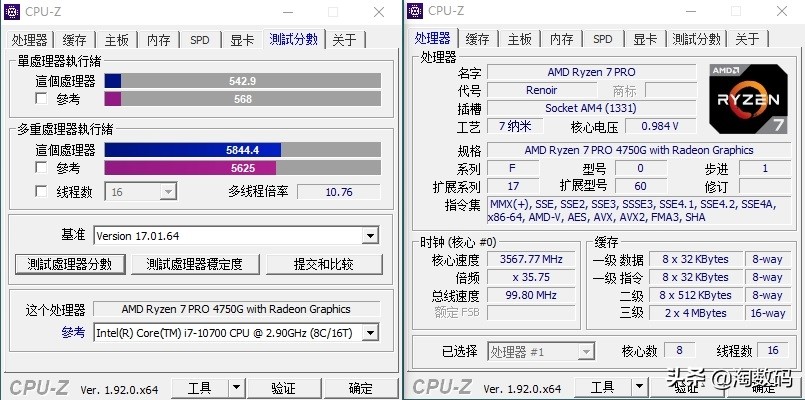The width and height of the screenshot is (805, 400).
Task: Click 工具 button in right window
Action: click(x=603, y=387)
